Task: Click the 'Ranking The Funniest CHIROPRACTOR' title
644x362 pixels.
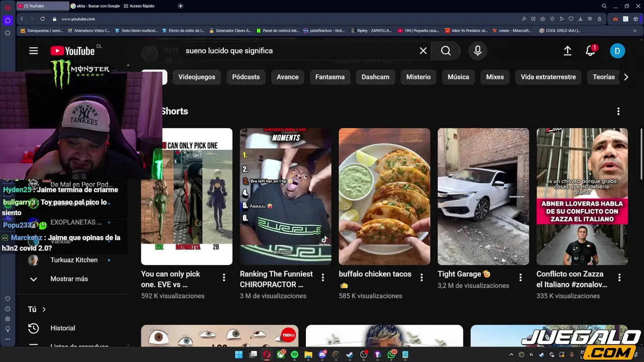Action: tap(276, 279)
